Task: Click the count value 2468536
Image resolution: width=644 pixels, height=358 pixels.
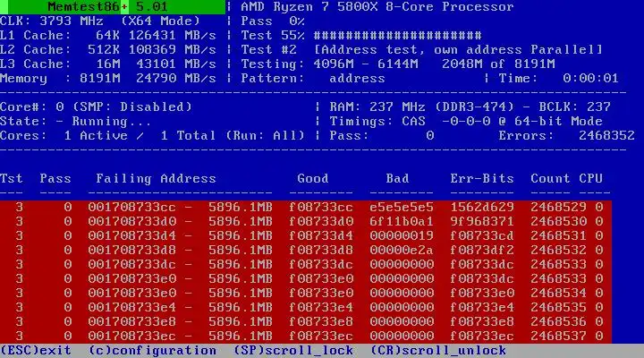Action: (x=558, y=322)
